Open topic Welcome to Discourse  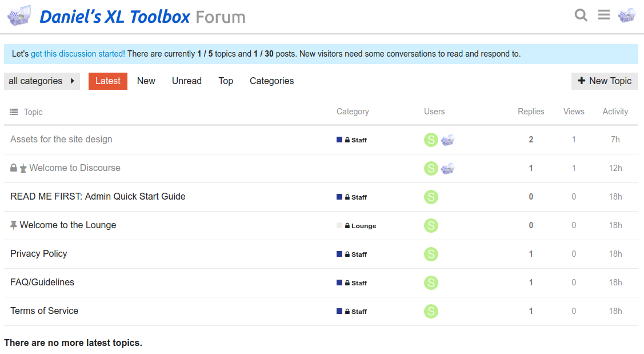tap(75, 168)
